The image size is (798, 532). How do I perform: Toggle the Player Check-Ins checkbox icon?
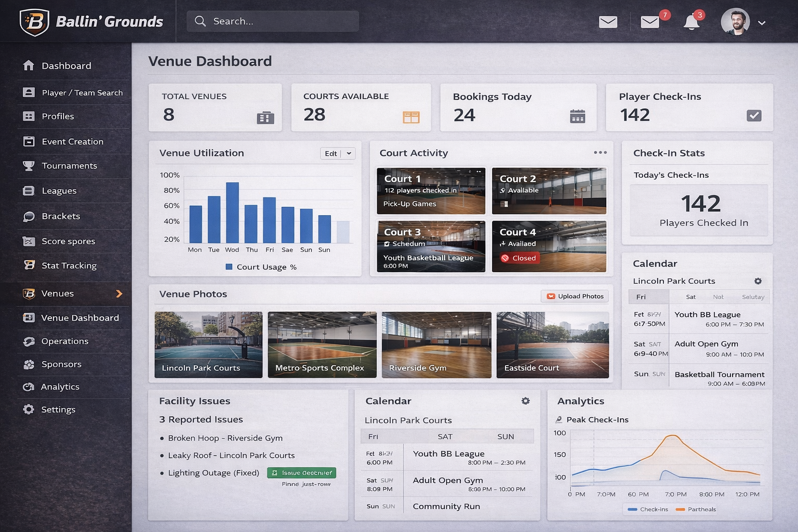[754, 115]
